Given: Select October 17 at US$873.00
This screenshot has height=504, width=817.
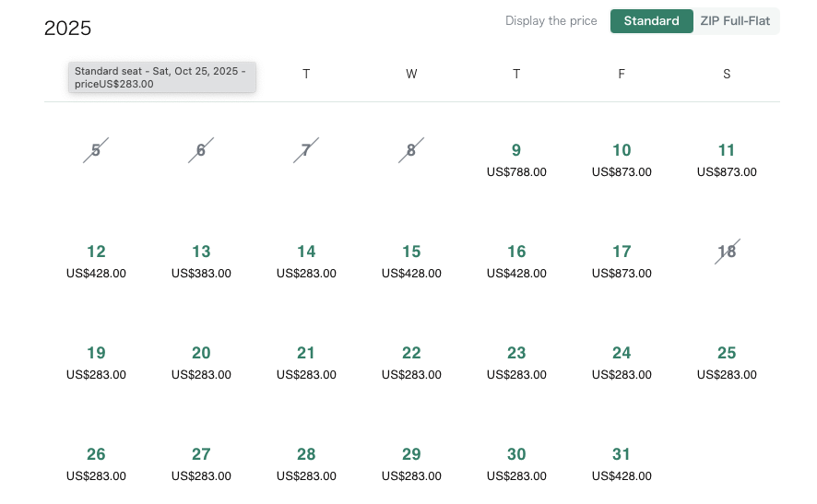Looking at the screenshot, I should pyautogui.click(x=622, y=261).
